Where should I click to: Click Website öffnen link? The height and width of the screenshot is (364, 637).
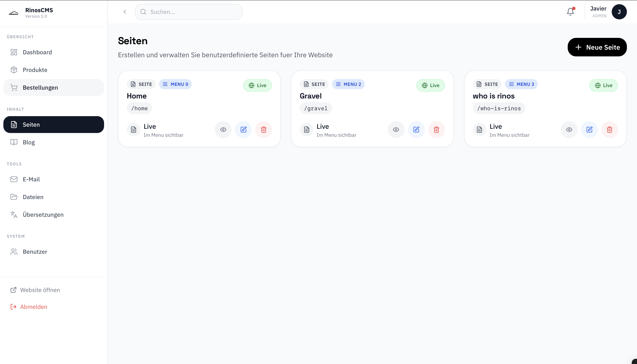(x=35, y=290)
